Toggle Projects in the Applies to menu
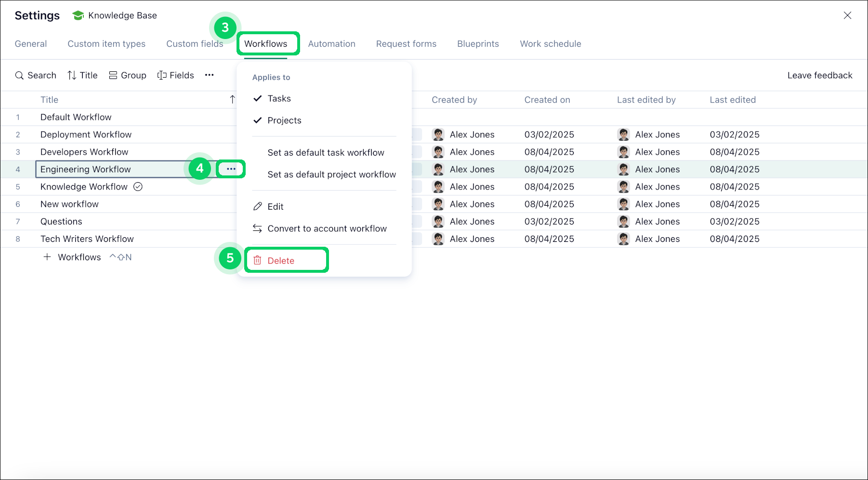The width and height of the screenshot is (868, 480). 284,120
